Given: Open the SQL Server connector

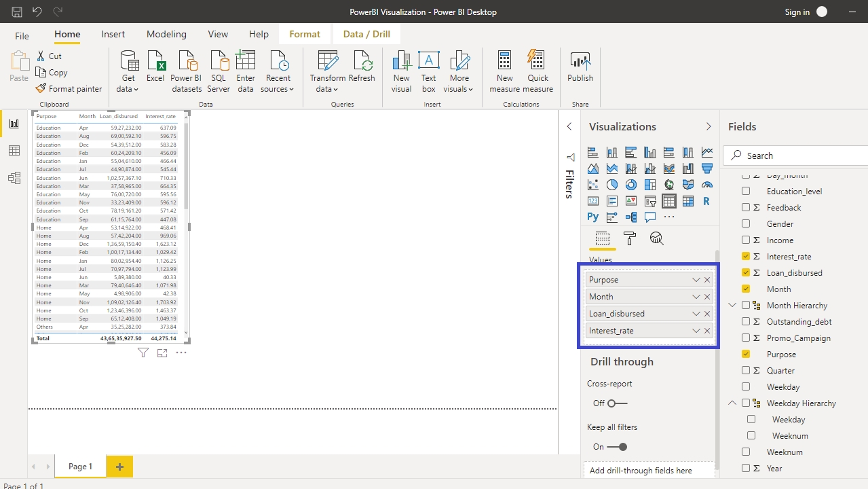Looking at the screenshot, I should tap(219, 62).
